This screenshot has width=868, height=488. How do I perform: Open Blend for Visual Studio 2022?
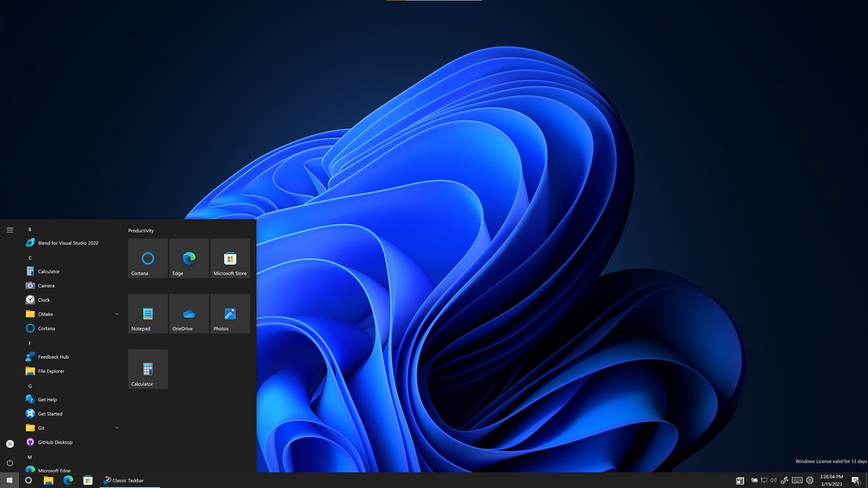pos(68,242)
